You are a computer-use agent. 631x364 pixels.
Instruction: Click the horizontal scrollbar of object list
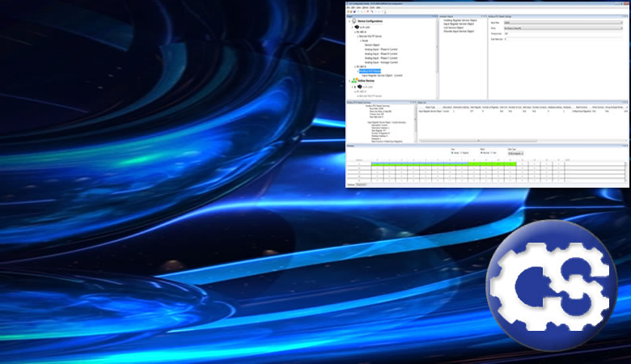(x=522, y=142)
